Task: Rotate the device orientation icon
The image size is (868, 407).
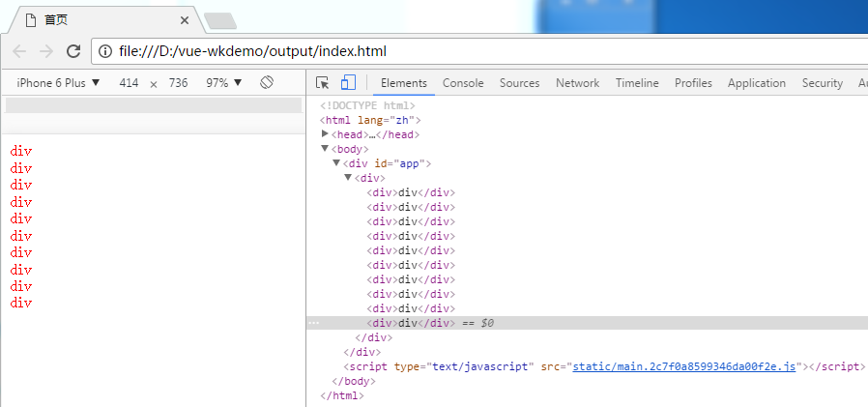Action: tap(267, 82)
